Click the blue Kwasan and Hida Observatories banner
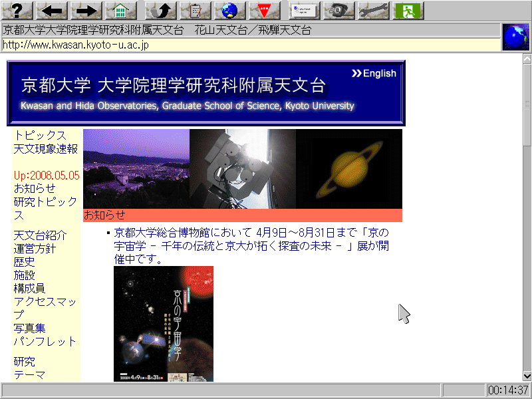Screen dimensions: 532x399 click(206, 93)
